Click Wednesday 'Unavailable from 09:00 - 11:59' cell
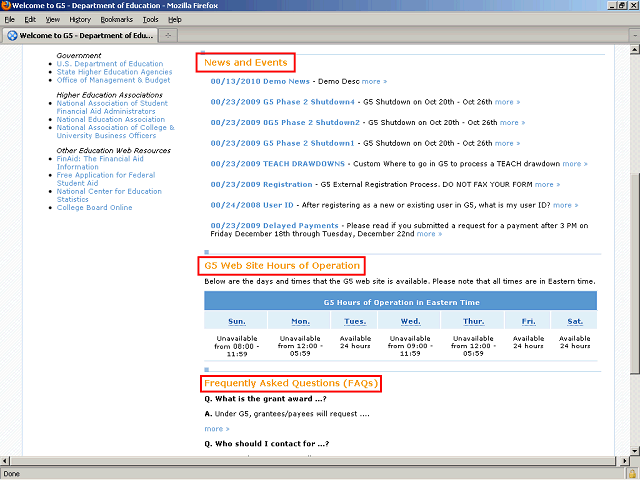The image size is (640, 480). pyautogui.click(x=410, y=346)
